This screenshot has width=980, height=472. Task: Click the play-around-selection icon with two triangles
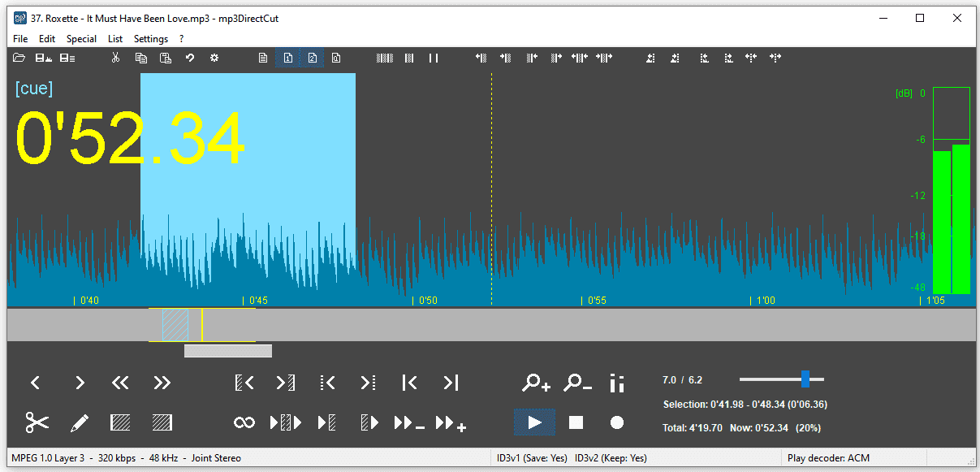coord(286,422)
